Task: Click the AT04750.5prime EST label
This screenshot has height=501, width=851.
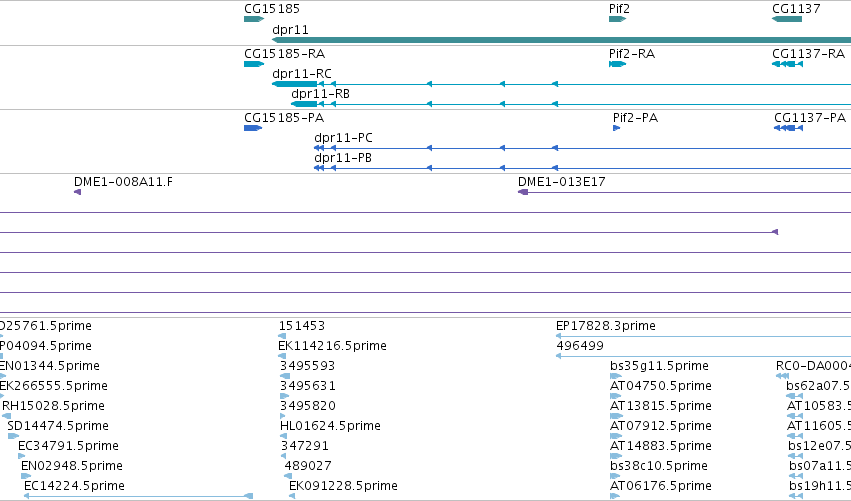Action: pos(661,386)
